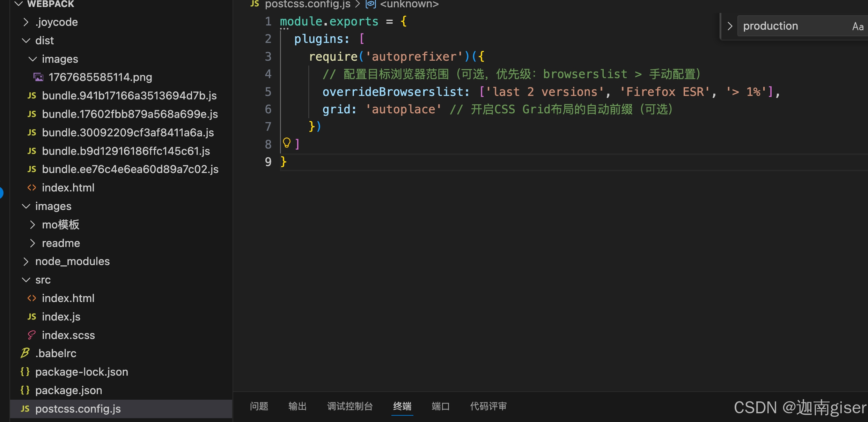Click the JS icon of bundle.941b17166a3513694d7b.js
The height and width of the screenshot is (422, 868).
pos(32,96)
